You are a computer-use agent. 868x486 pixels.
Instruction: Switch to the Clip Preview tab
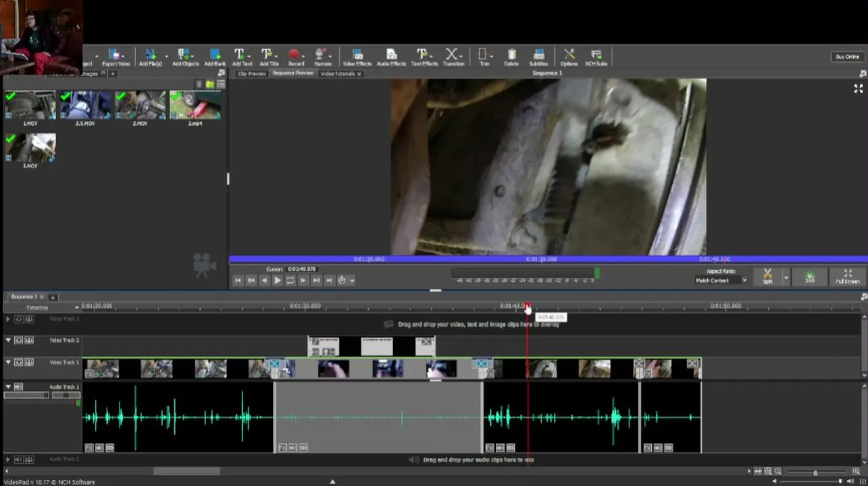[252, 74]
